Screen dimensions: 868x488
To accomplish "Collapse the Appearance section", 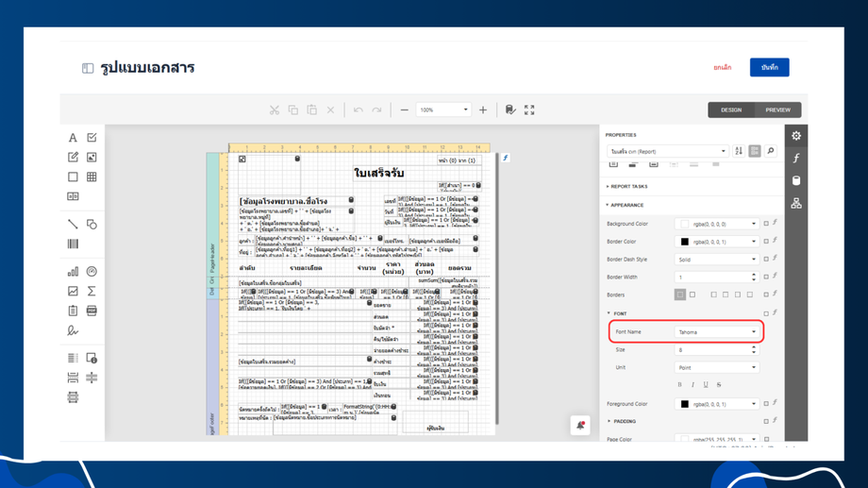I will [625, 205].
